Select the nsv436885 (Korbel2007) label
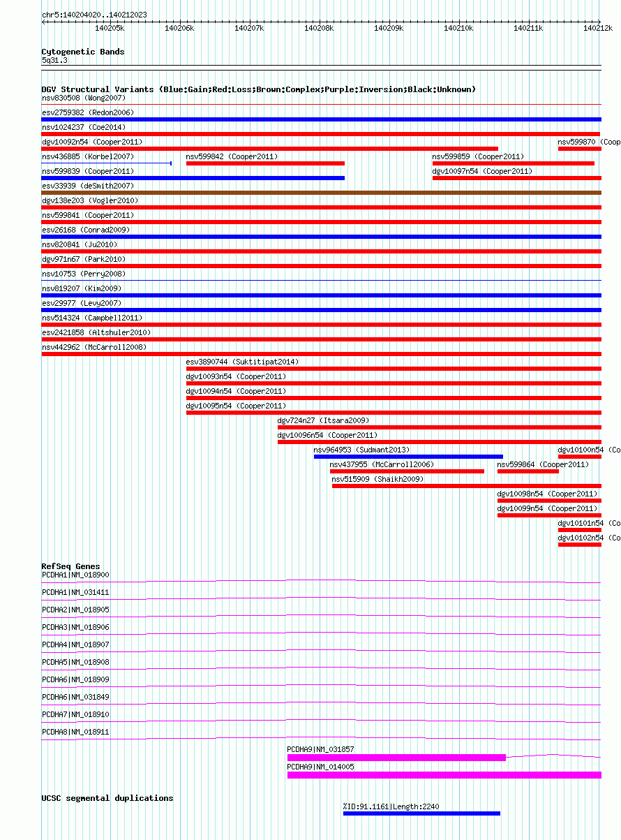Image resolution: width=621 pixels, height=840 pixels. tap(88, 156)
